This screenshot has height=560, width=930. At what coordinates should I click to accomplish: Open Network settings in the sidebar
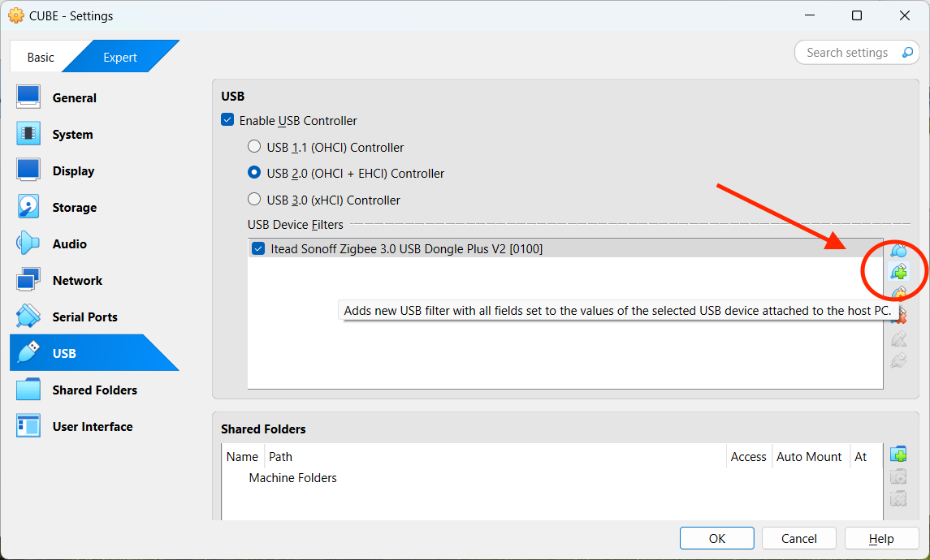tap(77, 281)
